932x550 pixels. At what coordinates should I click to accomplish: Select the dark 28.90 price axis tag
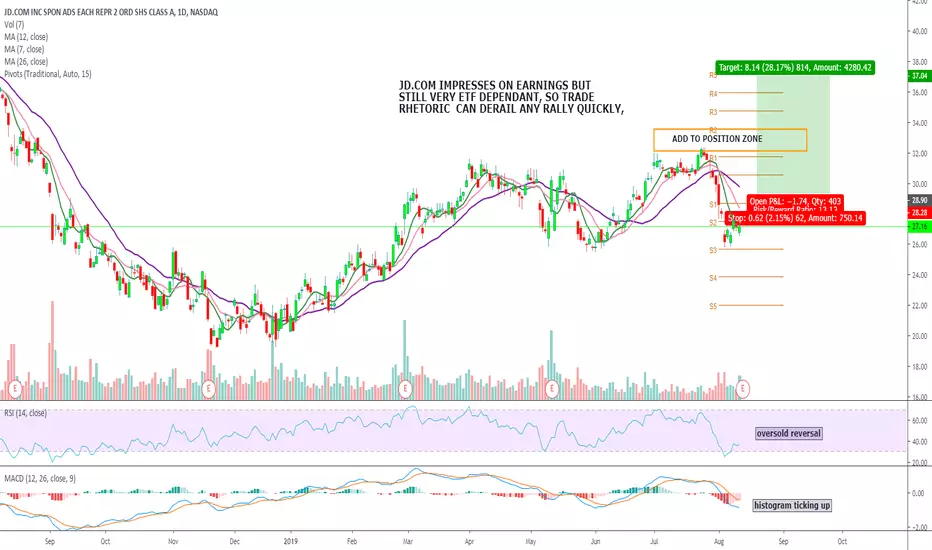[x=920, y=201]
